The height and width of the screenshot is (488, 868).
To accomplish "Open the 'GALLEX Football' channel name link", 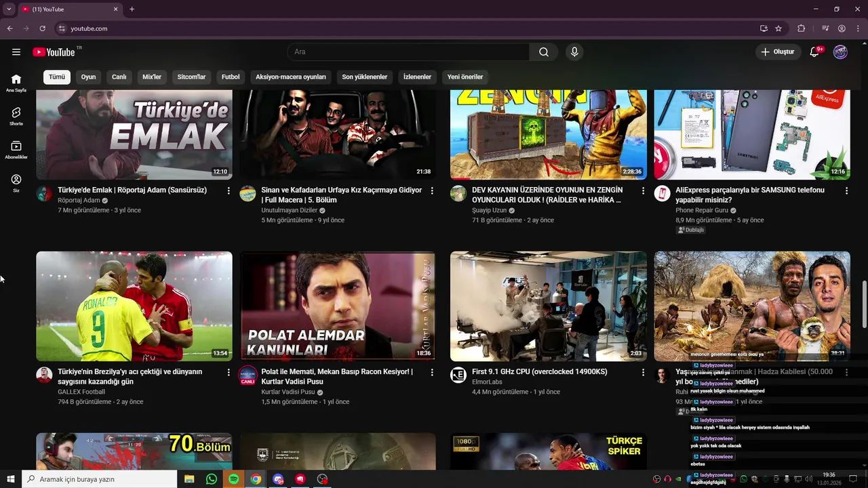I will tap(81, 392).
